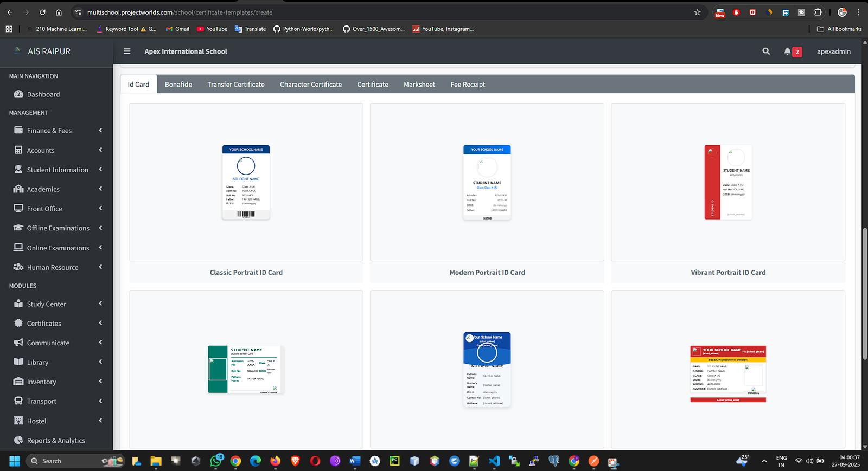Click the Dashboard gauge icon

(x=18, y=94)
